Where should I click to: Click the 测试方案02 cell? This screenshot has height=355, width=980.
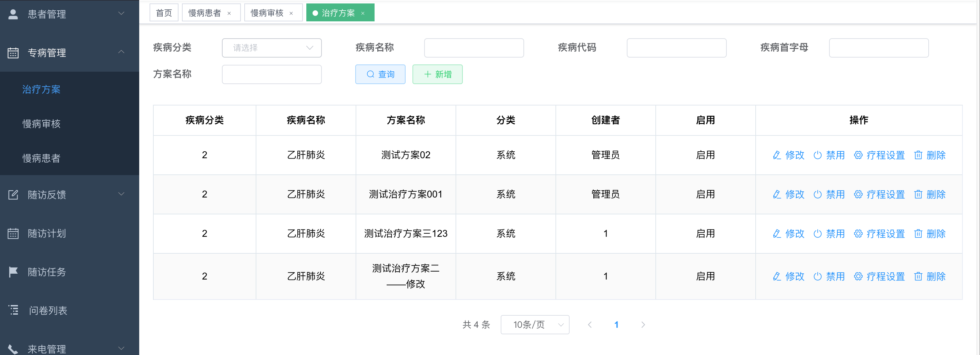point(406,155)
